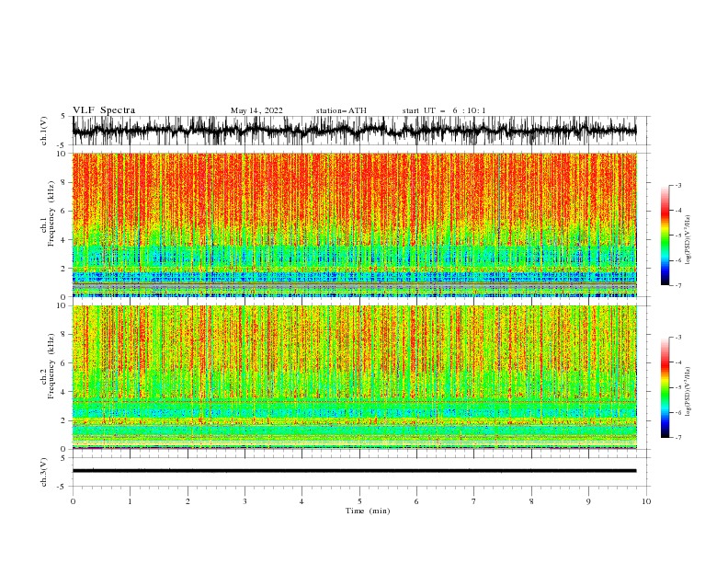The height and width of the screenshot is (563, 728).
Task: Click the "5" tick on the Time axis
Action: tap(359, 501)
